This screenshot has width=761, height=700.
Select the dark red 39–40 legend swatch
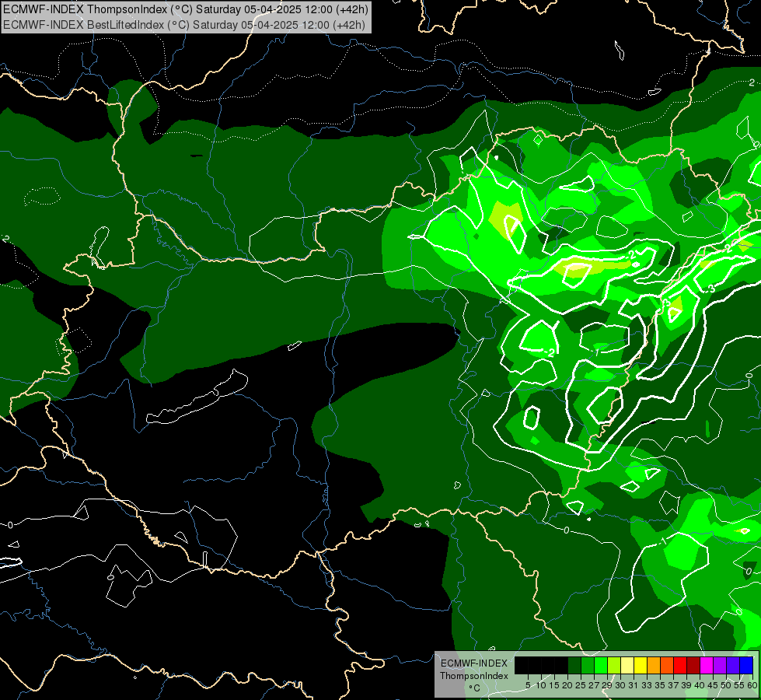(693, 665)
